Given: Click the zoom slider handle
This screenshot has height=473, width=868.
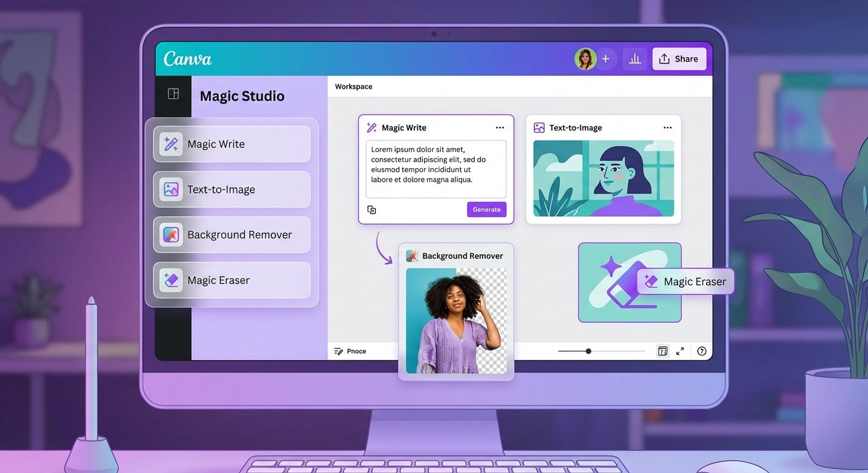Looking at the screenshot, I should (x=588, y=351).
